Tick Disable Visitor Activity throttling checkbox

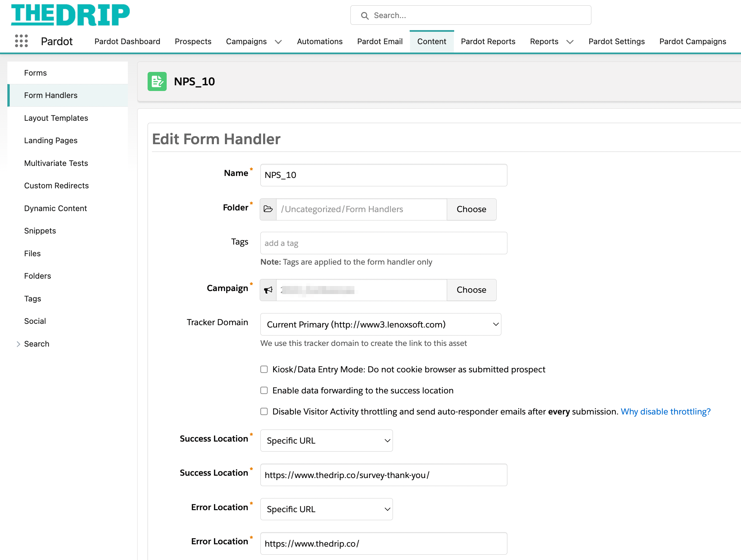click(264, 411)
